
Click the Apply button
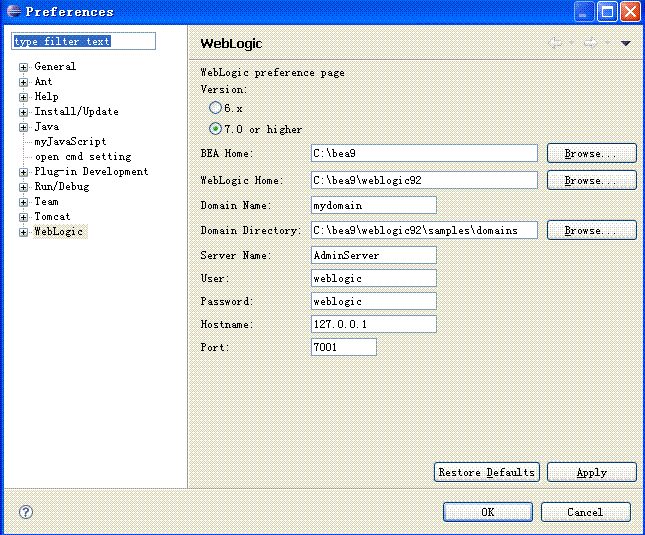(x=592, y=472)
